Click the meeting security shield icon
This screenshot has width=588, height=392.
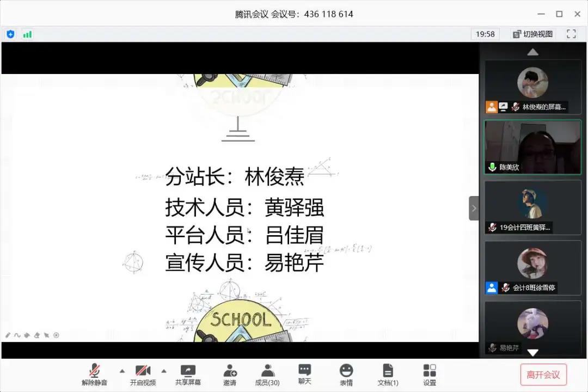(x=10, y=34)
